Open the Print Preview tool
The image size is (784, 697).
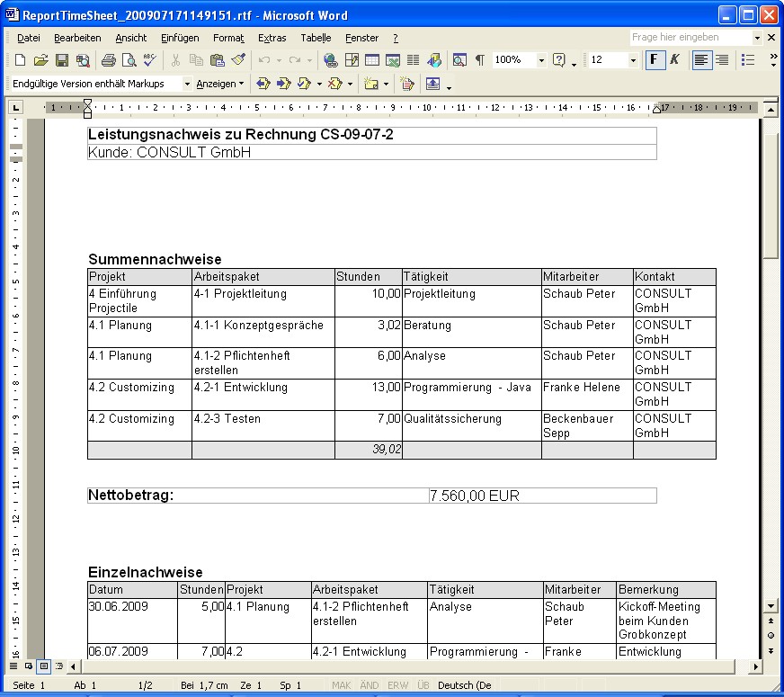tap(129, 60)
